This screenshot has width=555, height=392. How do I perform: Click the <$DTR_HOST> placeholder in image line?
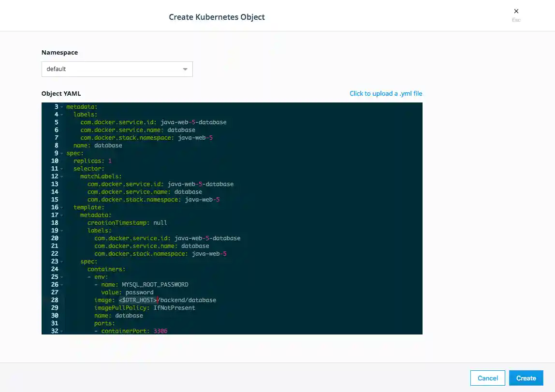138,300
